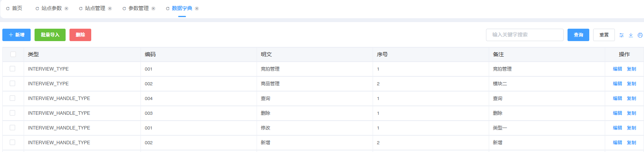
Task: Click the 批量导入 button
Action: point(50,35)
